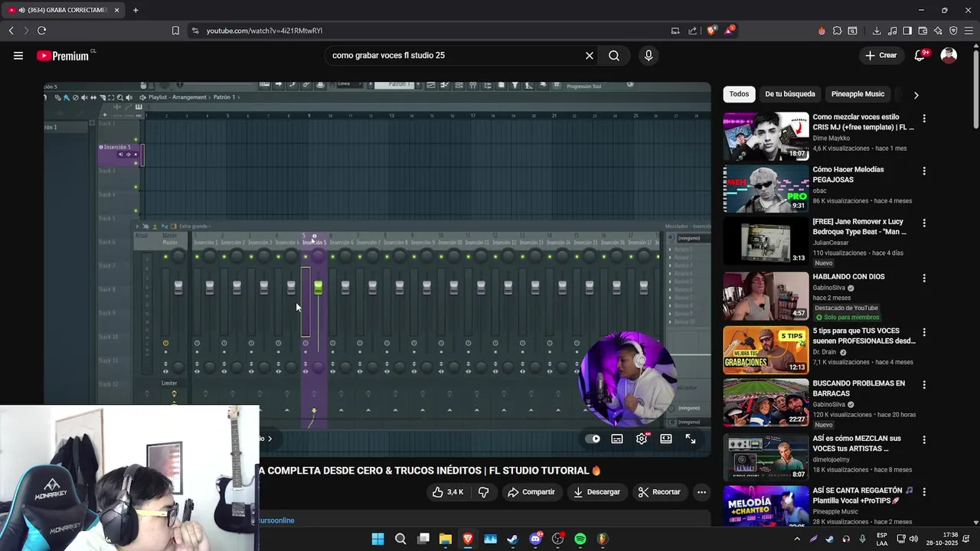Open the account avatar menu
The width and height of the screenshot is (980, 551).
click(x=949, y=55)
